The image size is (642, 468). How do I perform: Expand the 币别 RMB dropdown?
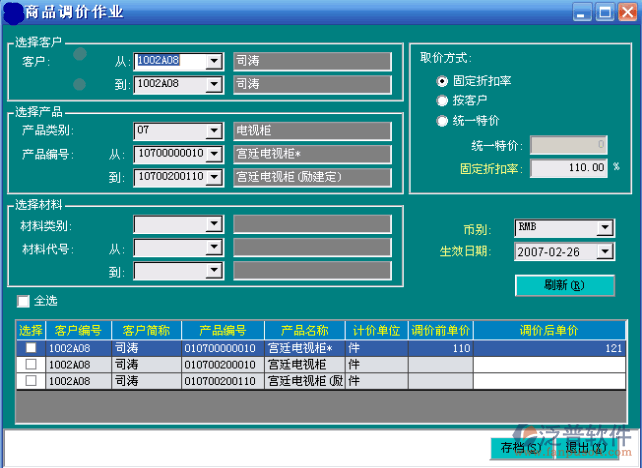(x=604, y=228)
